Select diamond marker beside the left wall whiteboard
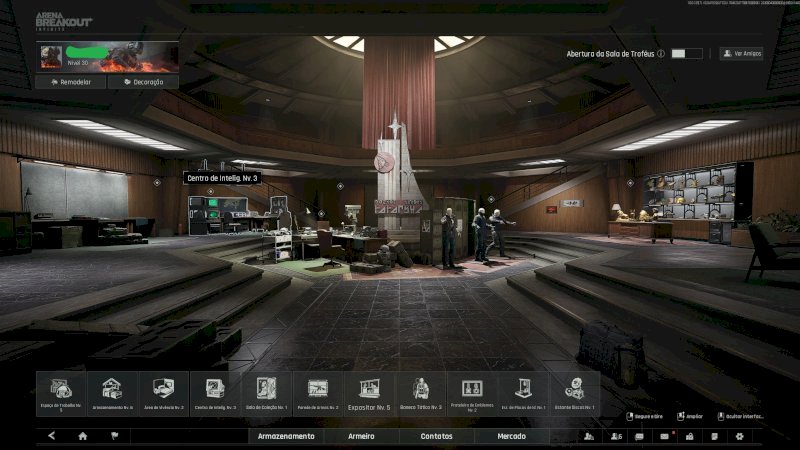The width and height of the screenshot is (800, 450). (157, 182)
